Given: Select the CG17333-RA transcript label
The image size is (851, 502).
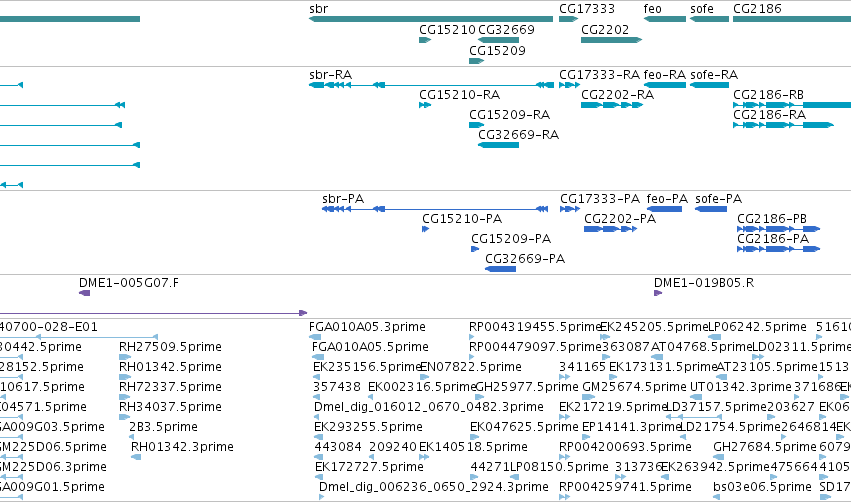Looking at the screenshot, I should point(599,74).
